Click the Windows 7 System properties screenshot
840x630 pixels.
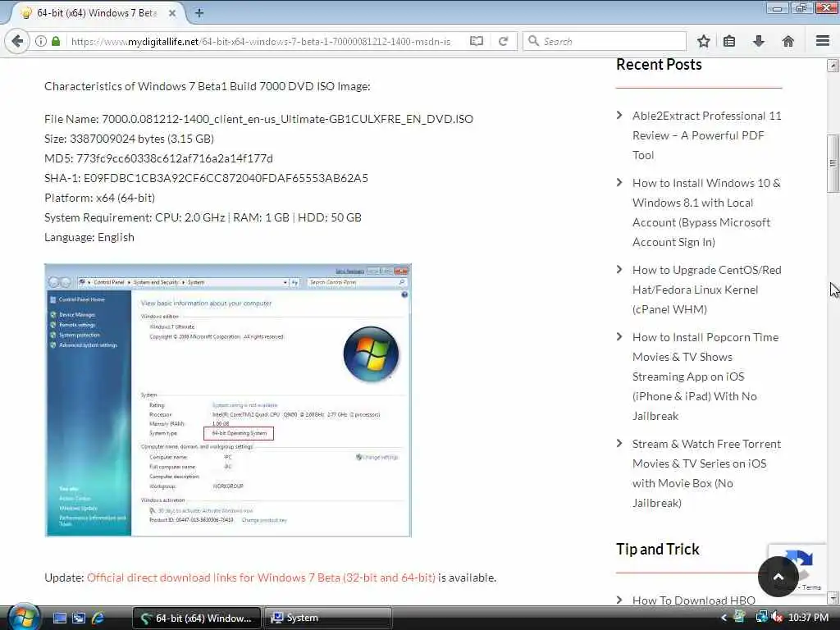228,400
